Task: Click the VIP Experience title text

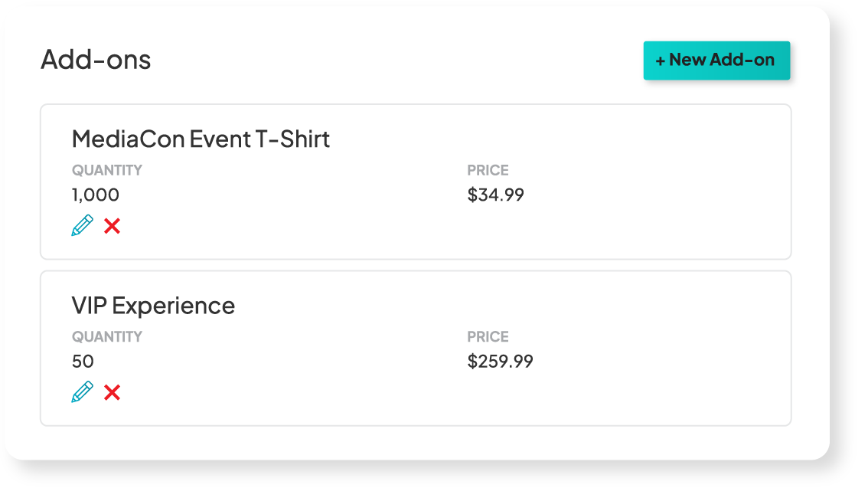Action: pyautogui.click(x=153, y=305)
